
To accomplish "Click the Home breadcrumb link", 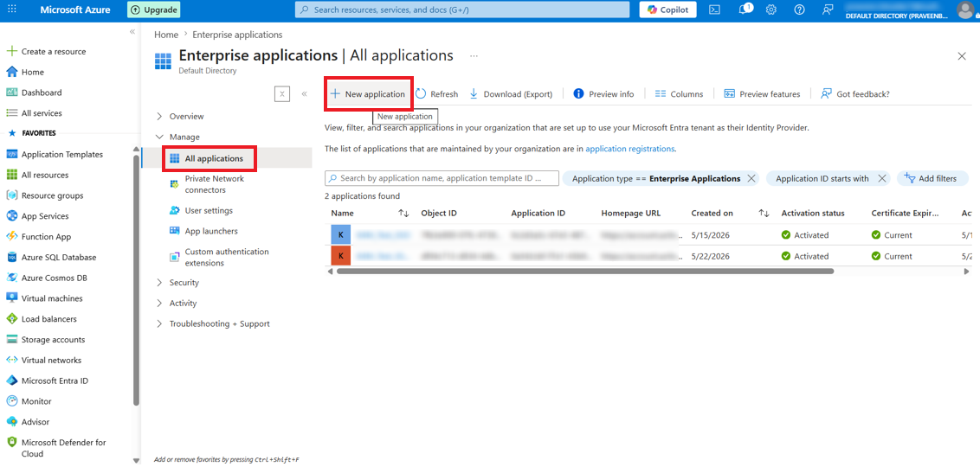I will tap(165, 35).
